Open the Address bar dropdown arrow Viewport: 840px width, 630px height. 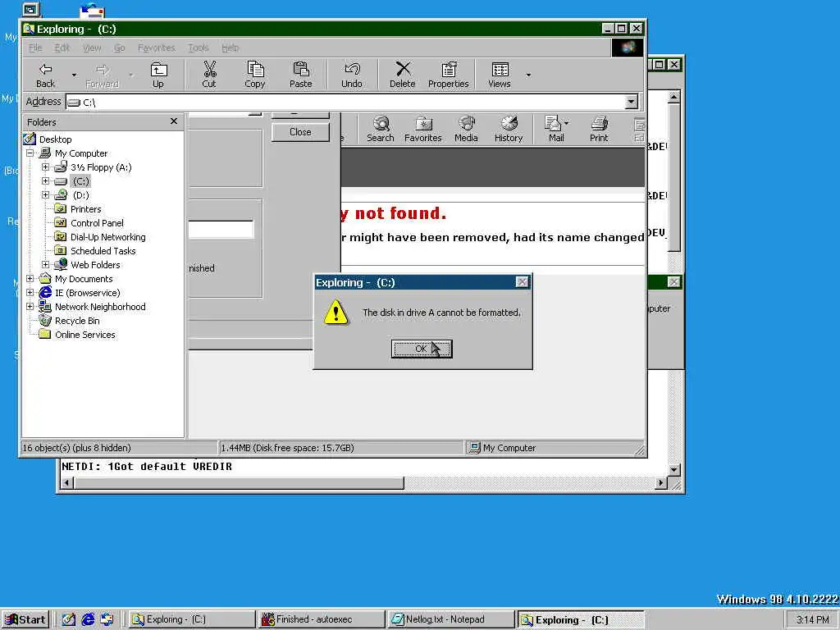631,102
